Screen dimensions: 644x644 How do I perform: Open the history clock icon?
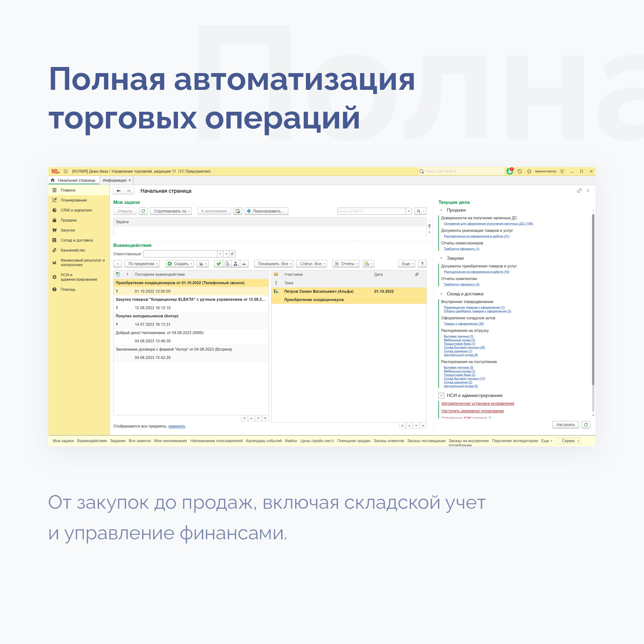pos(520,171)
